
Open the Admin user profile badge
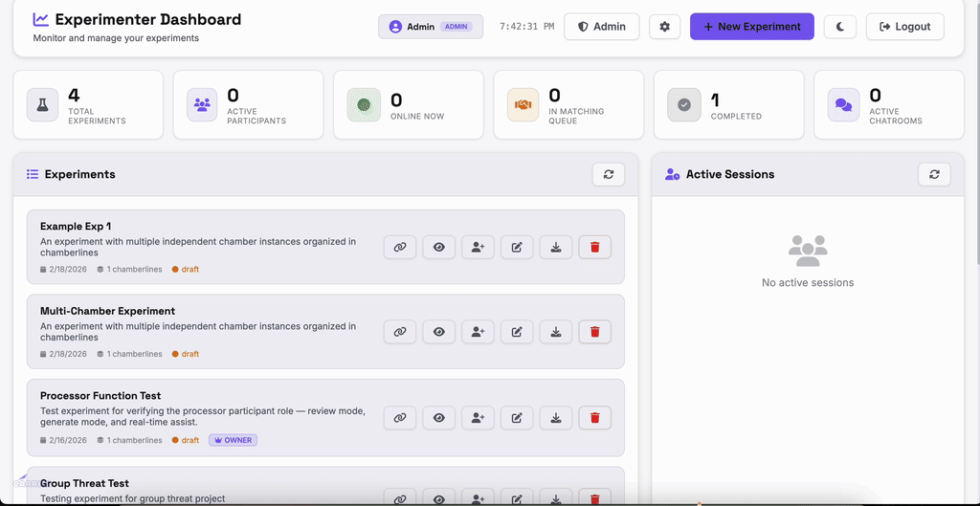431,27
